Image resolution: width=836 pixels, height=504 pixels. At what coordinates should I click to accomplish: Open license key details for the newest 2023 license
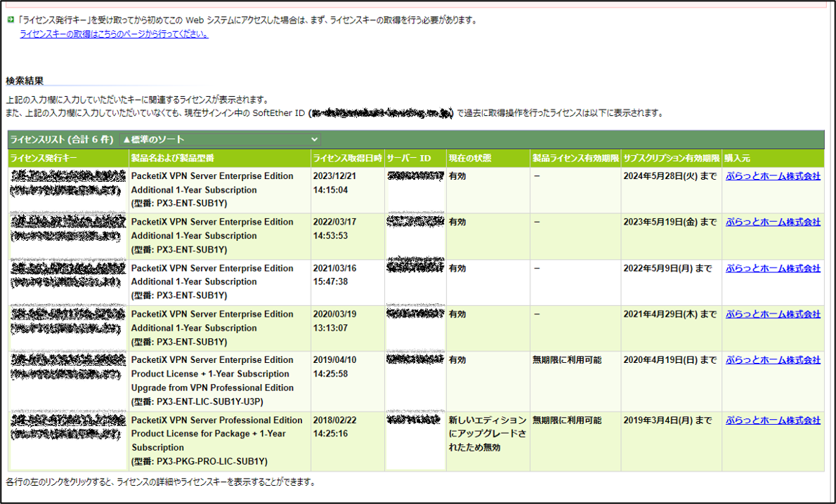point(65,183)
